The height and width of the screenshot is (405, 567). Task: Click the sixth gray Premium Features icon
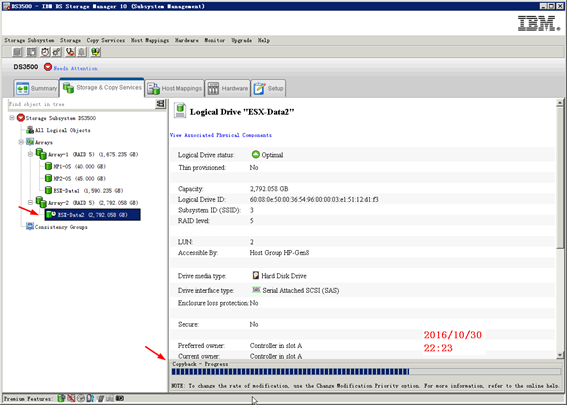[110, 398]
